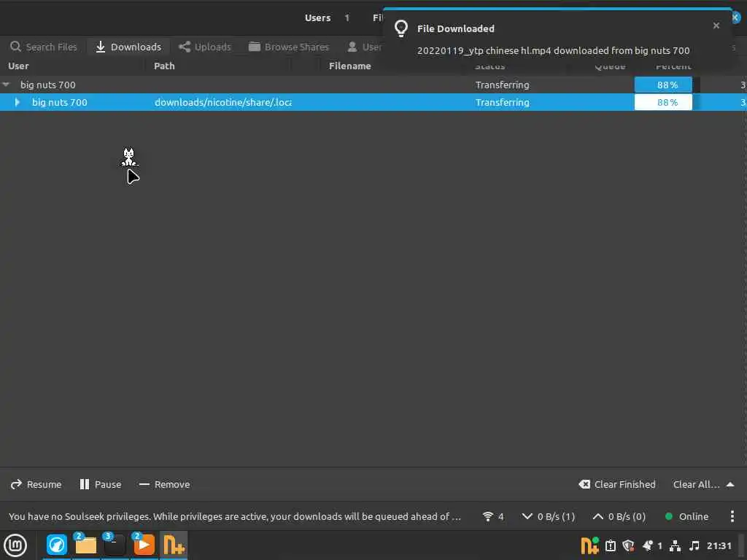
Task: Focus Nicotine+ window in the taskbar
Action: pyautogui.click(x=174, y=545)
